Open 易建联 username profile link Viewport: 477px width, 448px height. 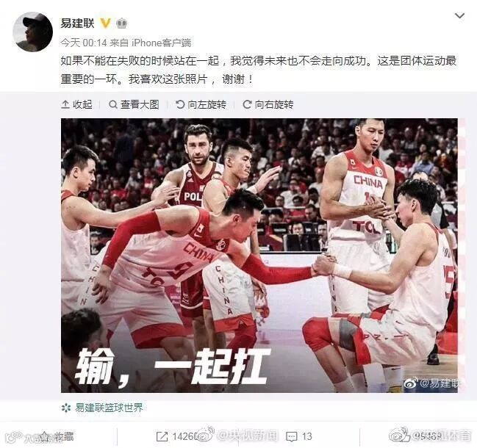(x=78, y=23)
